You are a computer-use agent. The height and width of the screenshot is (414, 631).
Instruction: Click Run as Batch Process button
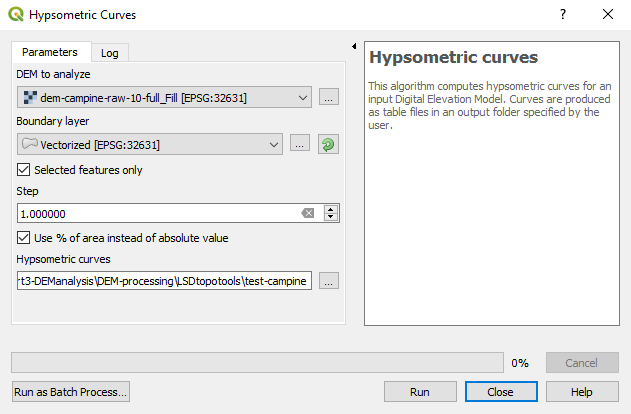click(70, 392)
